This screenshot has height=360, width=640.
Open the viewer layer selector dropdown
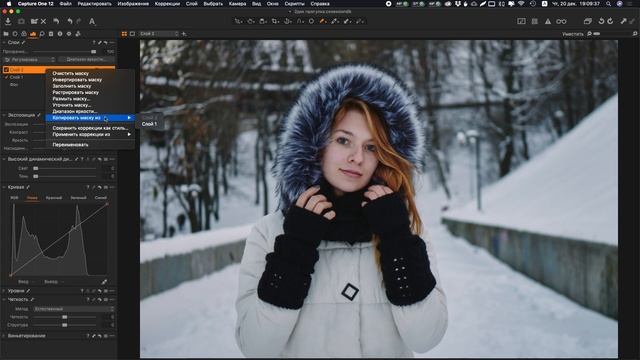point(159,34)
